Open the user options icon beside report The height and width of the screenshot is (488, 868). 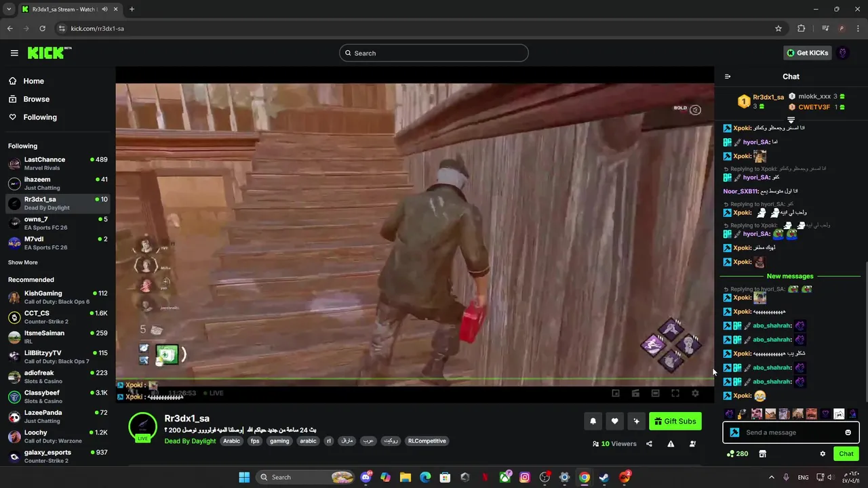(692, 444)
